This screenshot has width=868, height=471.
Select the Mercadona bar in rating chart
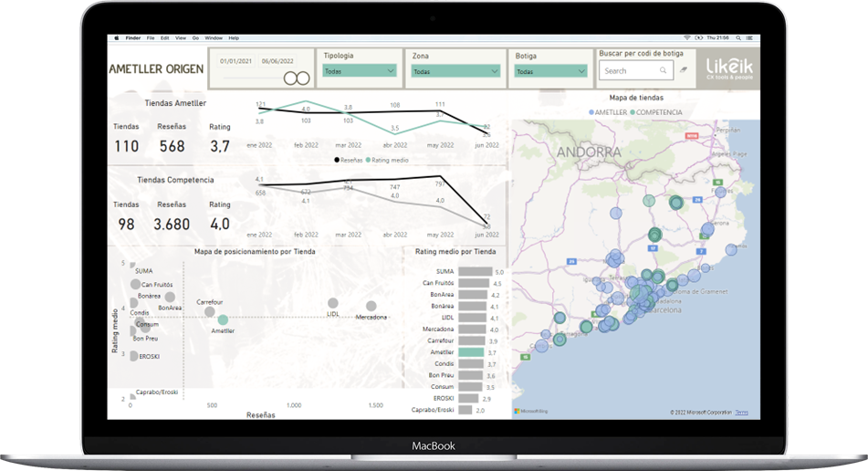click(472, 330)
